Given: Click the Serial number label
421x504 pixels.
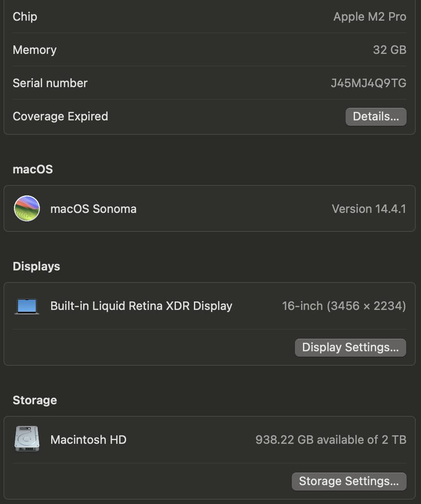Looking at the screenshot, I should coord(50,83).
